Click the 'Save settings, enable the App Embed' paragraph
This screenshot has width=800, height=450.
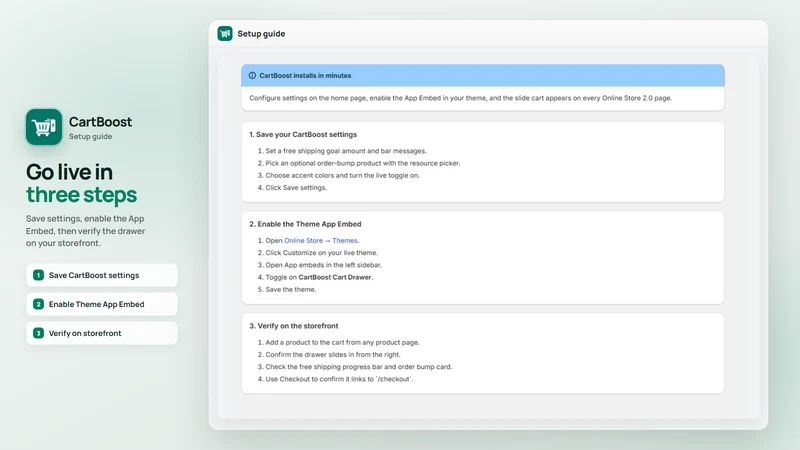click(86, 231)
